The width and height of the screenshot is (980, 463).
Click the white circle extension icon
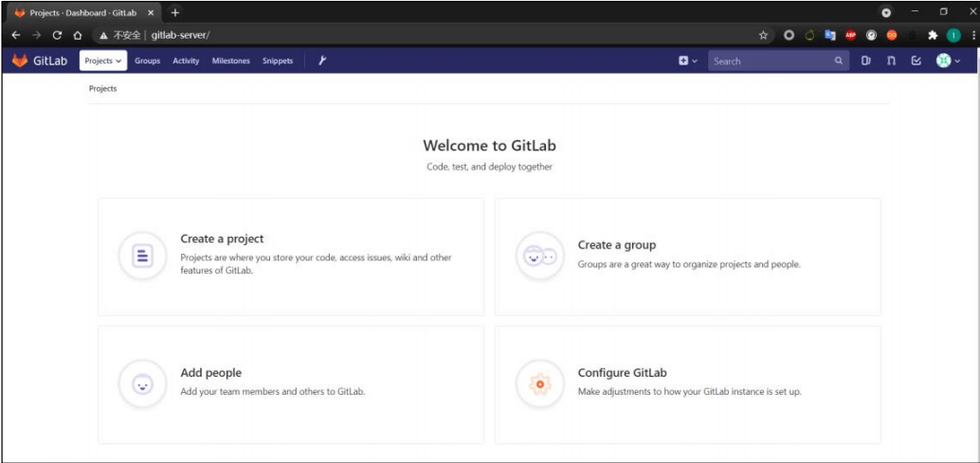[789, 36]
